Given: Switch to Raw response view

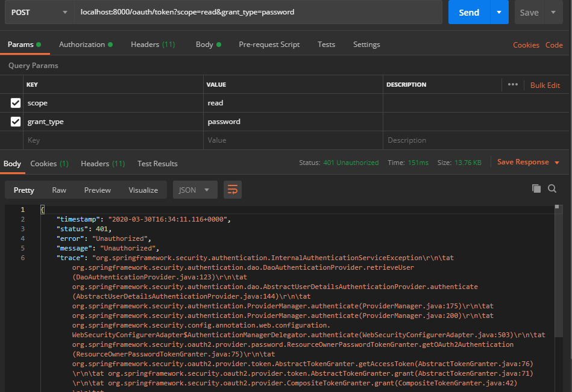Looking at the screenshot, I should click(58, 190).
